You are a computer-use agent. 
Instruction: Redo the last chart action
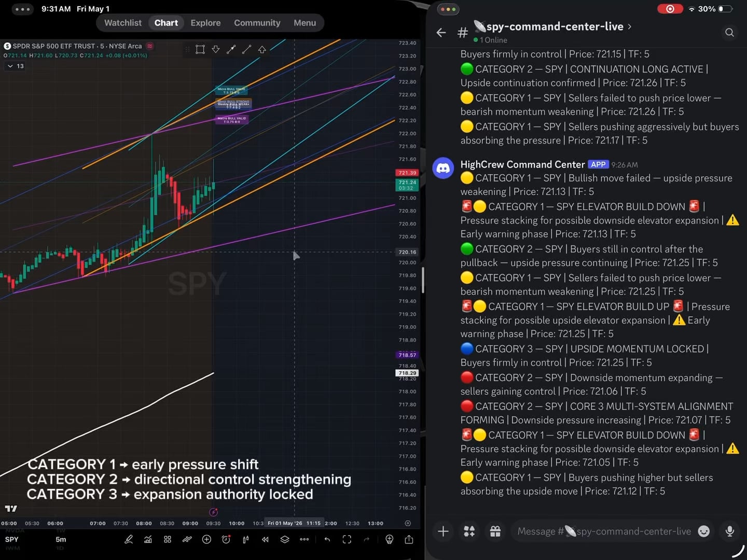point(367,539)
